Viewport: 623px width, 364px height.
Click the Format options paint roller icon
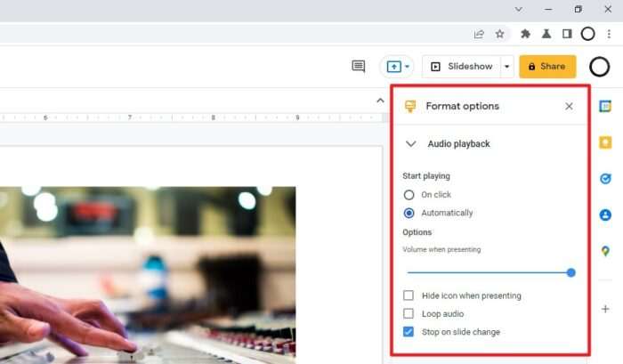(410, 107)
